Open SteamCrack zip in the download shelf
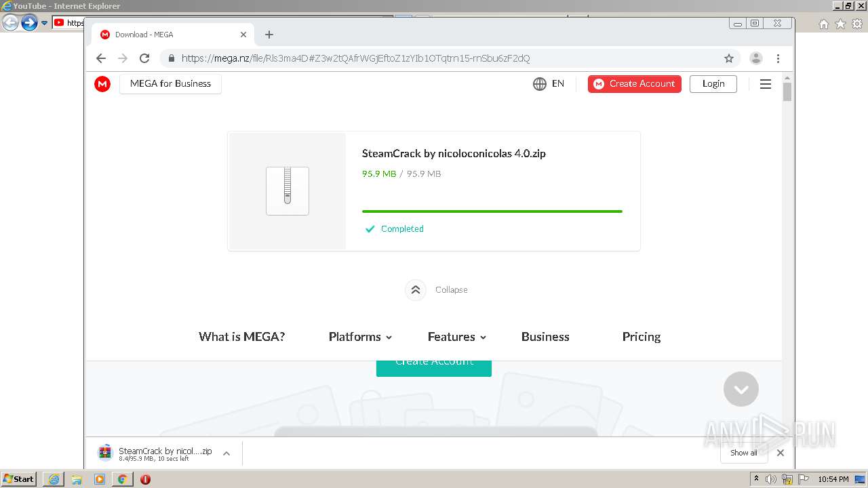 pos(156,453)
